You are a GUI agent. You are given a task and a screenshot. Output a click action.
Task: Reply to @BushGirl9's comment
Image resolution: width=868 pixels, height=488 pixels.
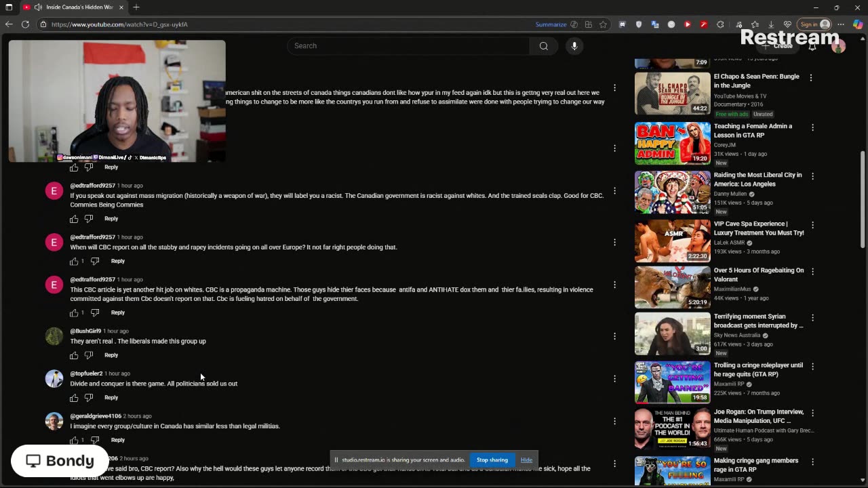click(111, 355)
